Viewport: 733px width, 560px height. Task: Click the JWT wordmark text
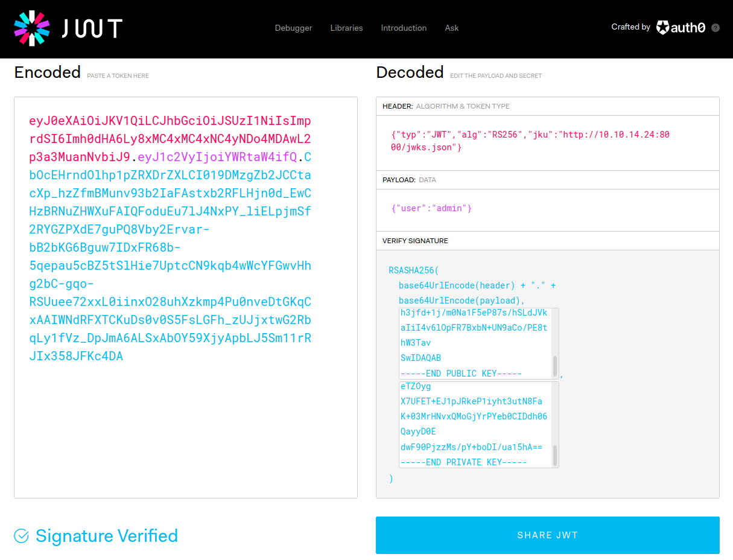tap(92, 28)
